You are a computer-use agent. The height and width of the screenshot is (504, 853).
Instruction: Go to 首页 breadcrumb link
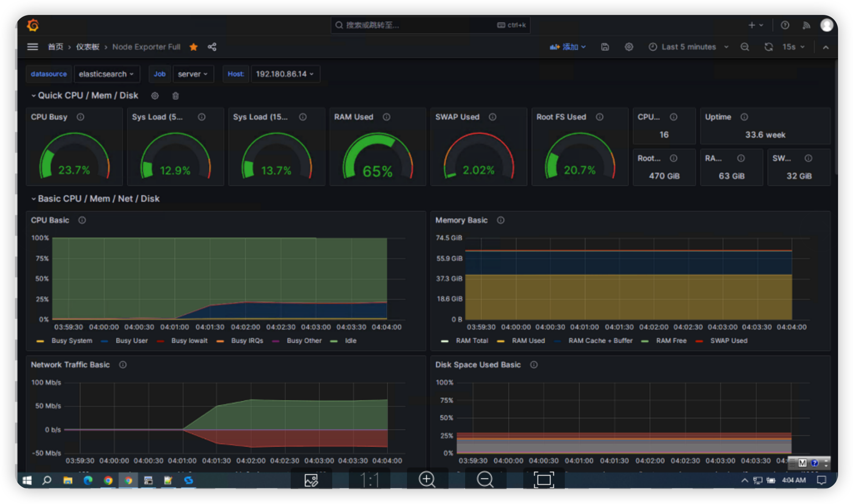coord(55,47)
